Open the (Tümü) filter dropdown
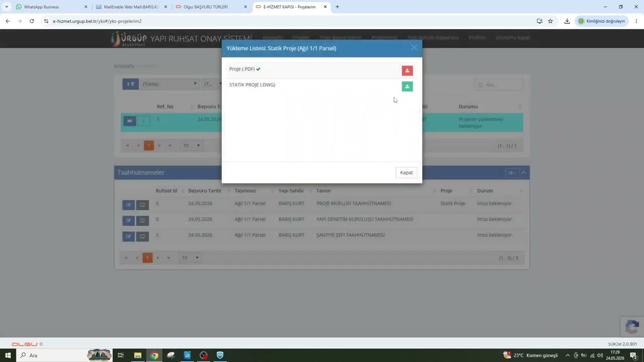 point(170,84)
